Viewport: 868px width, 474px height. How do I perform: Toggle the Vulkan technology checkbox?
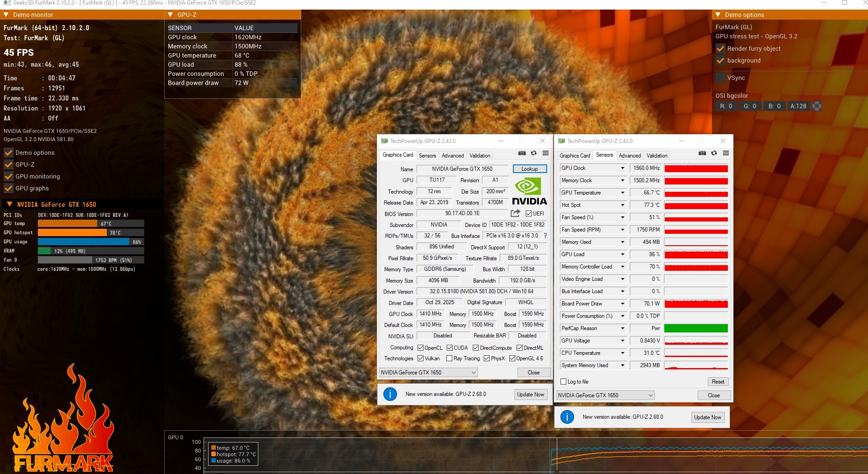click(x=421, y=358)
